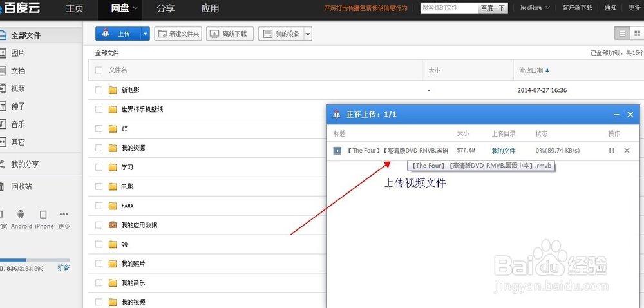Open 我的分享 in sidebar
This screenshot has width=644, height=308.
24,164
